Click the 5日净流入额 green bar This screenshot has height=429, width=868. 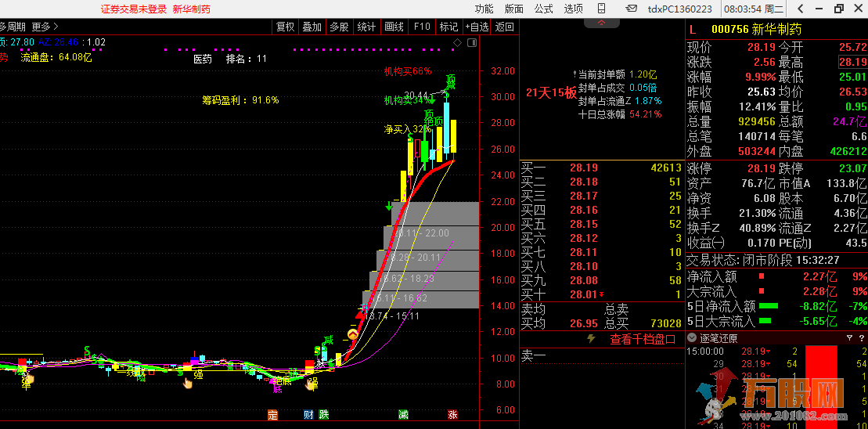(769, 305)
